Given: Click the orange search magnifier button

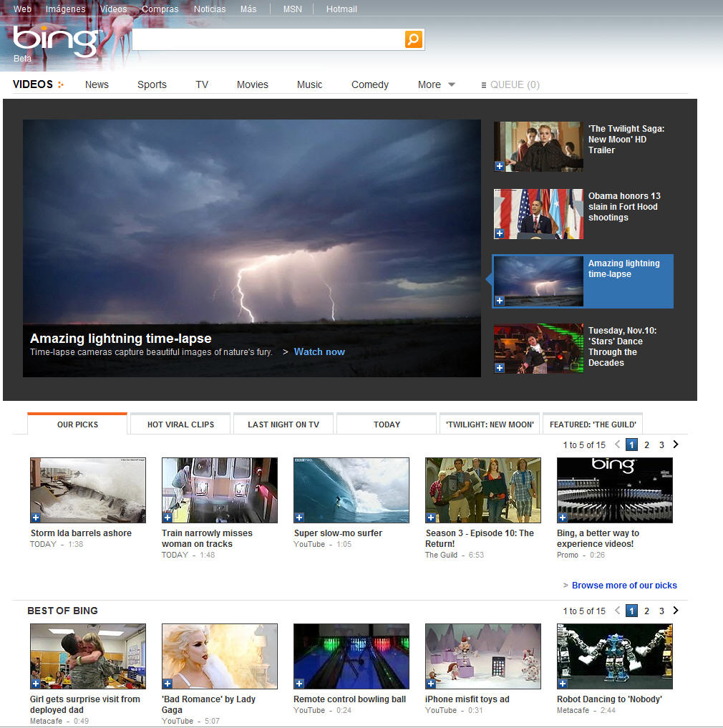Looking at the screenshot, I should (x=413, y=39).
